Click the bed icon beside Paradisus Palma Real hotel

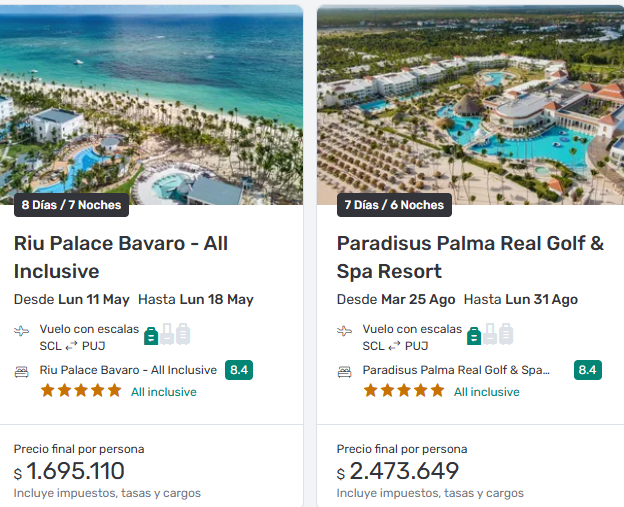pyautogui.click(x=345, y=371)
